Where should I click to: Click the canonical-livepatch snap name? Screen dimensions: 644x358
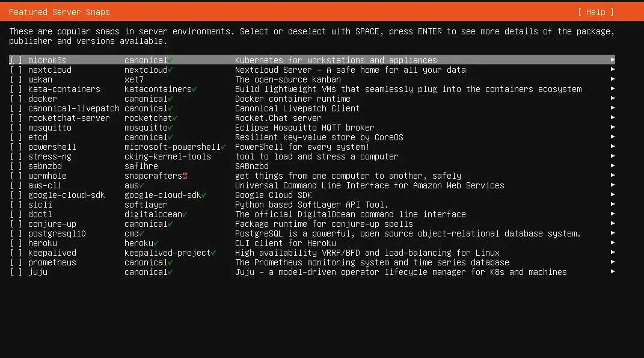pos(74,108)
